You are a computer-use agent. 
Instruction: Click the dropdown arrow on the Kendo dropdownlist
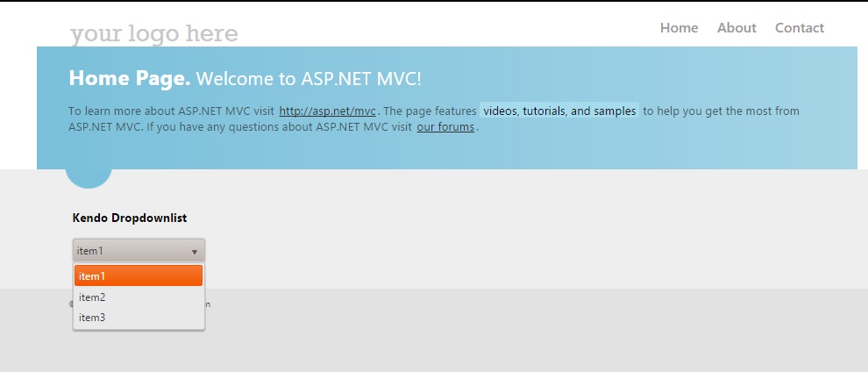click(194, 251)
